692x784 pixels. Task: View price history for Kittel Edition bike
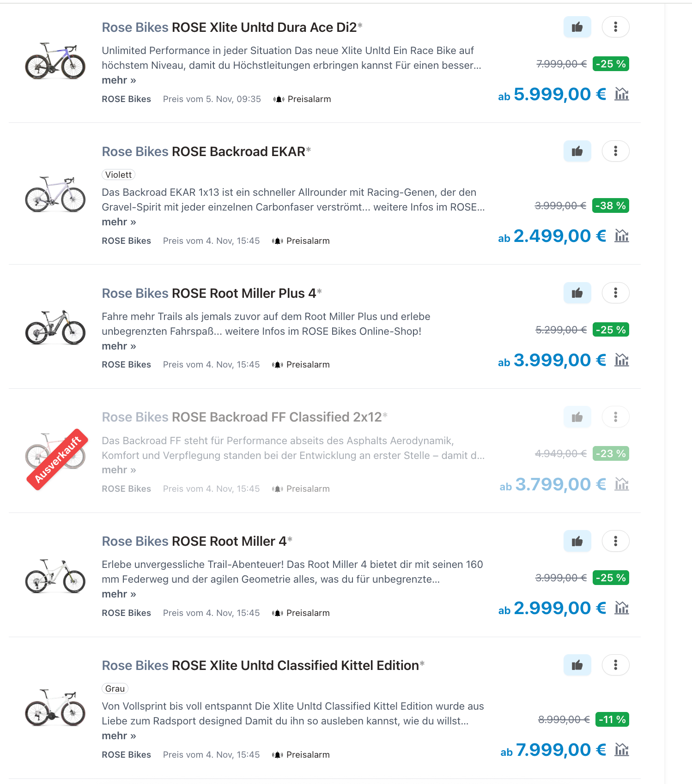pos(622,750)
